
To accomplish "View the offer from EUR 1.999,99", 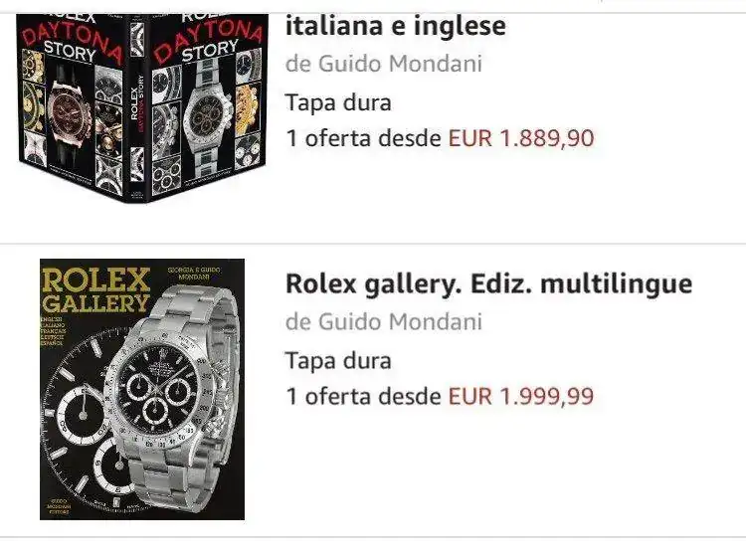I will point(440,397).
